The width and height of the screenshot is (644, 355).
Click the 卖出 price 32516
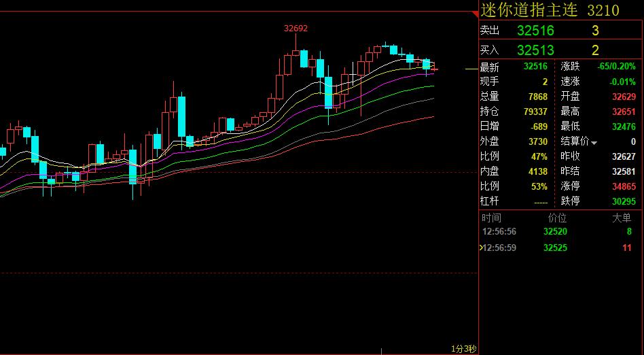tap(535, 31)
